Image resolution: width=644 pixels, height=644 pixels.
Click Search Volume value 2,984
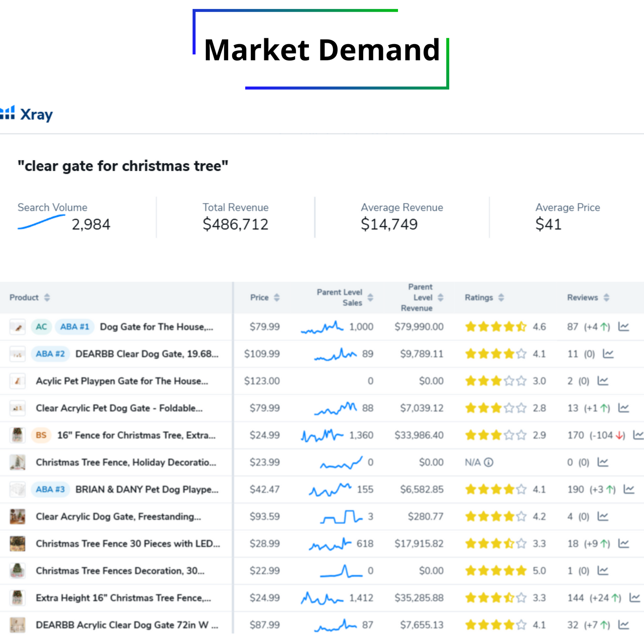(91, 224)
